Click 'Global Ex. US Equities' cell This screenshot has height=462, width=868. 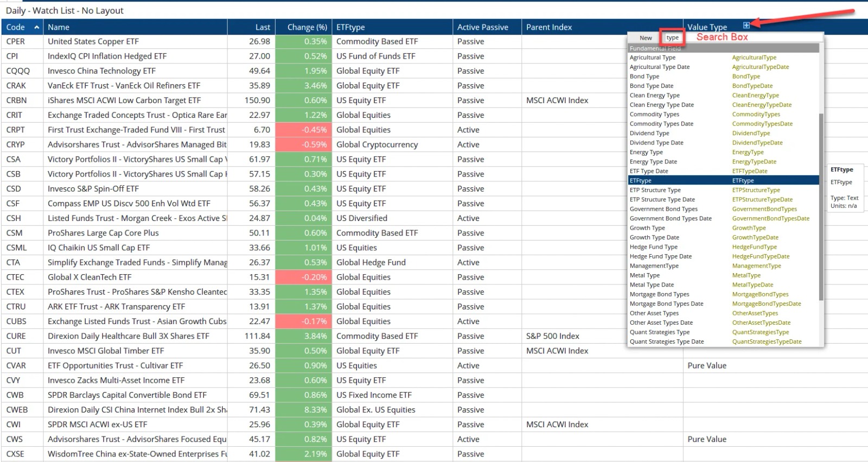392,410
